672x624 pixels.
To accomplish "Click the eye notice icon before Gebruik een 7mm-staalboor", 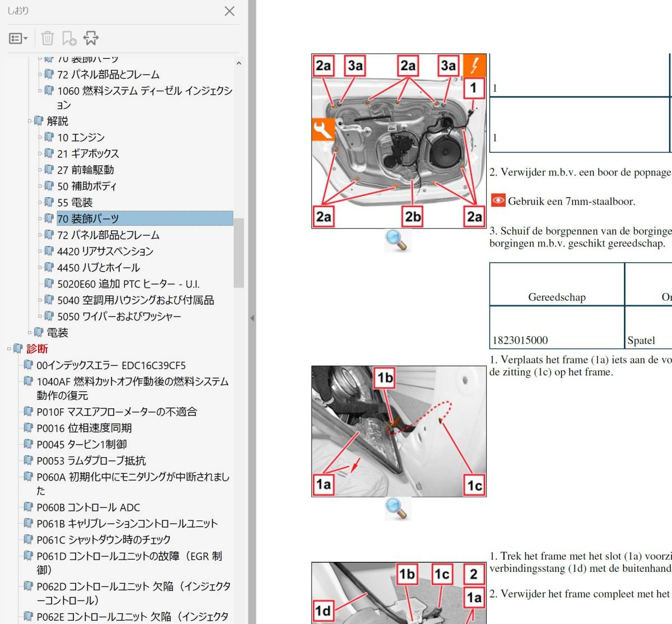I will [x=498, y=201].
